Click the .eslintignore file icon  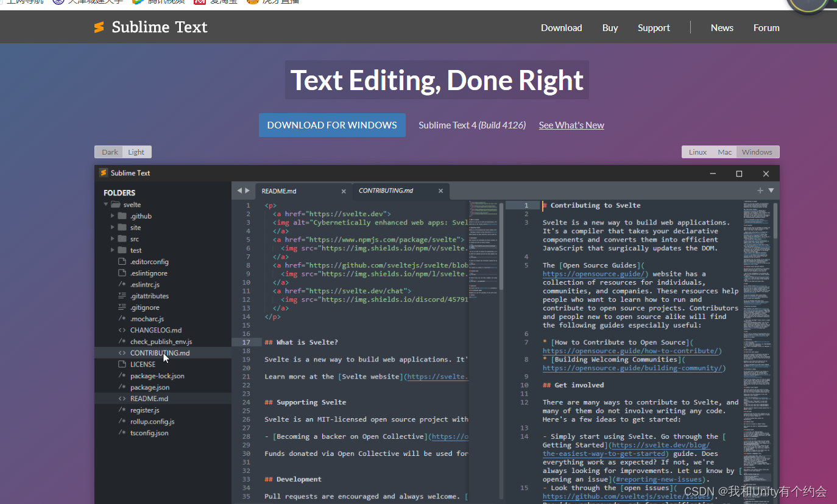point(122,273)
